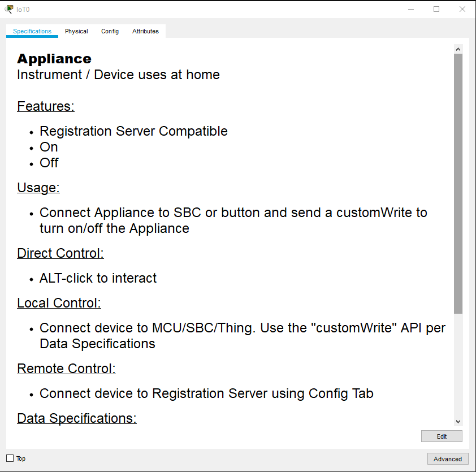Viewport: 476px width, 472px height.
Task: Enable the Top checkbox
Action: pyautogui.click(x=10, y=458)
